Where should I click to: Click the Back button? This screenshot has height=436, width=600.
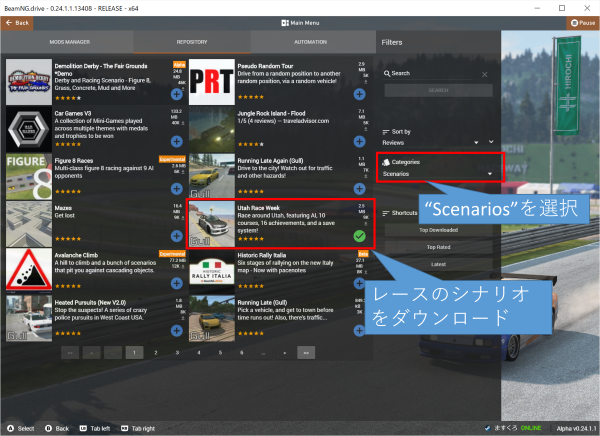[17, 21]
